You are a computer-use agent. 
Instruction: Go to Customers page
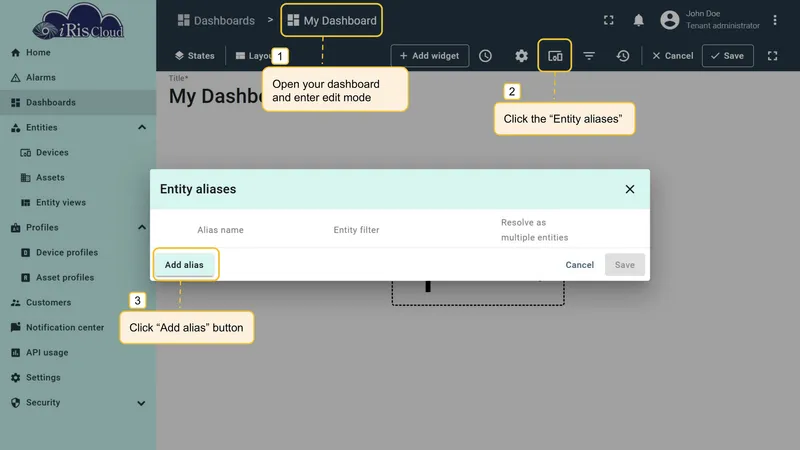pos(78,303)
